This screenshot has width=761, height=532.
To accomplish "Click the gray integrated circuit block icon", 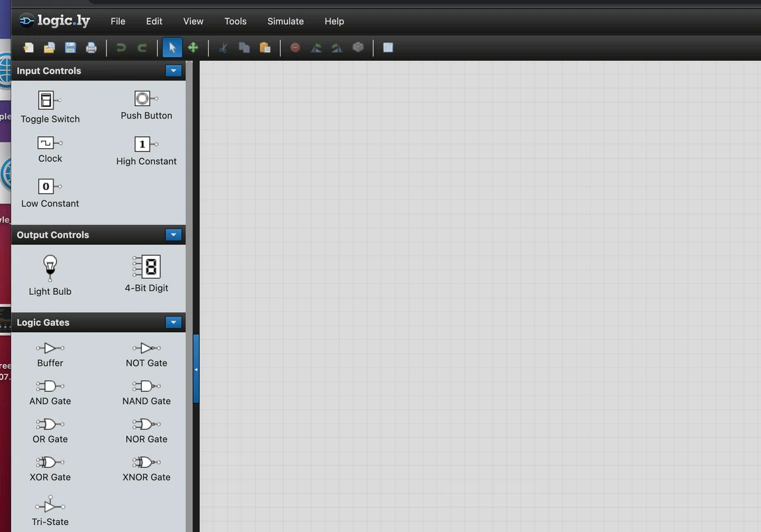I will [x=358, y=47].
